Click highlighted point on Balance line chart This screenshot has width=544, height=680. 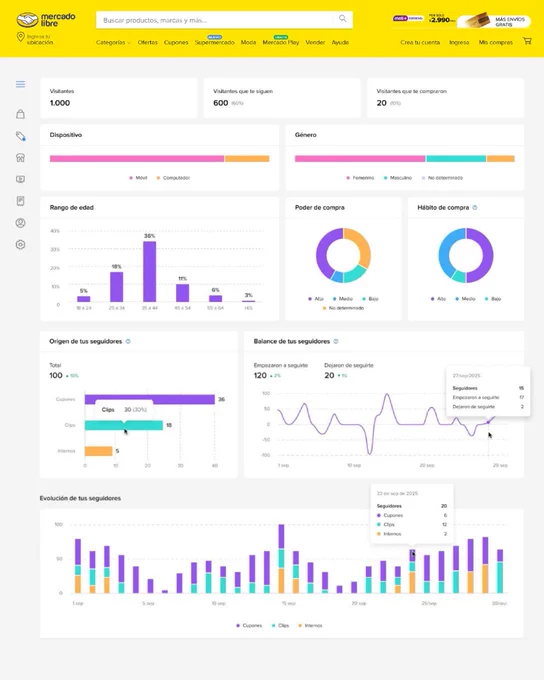(x=488, y=422)
